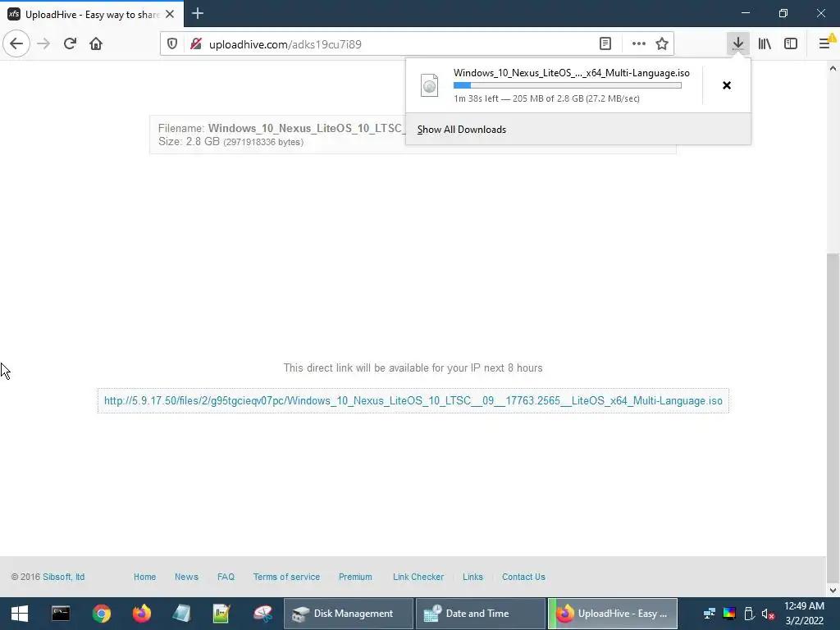Open the Windows Start menu
Viewport: 840px width, 630px height.
point(20,614)
